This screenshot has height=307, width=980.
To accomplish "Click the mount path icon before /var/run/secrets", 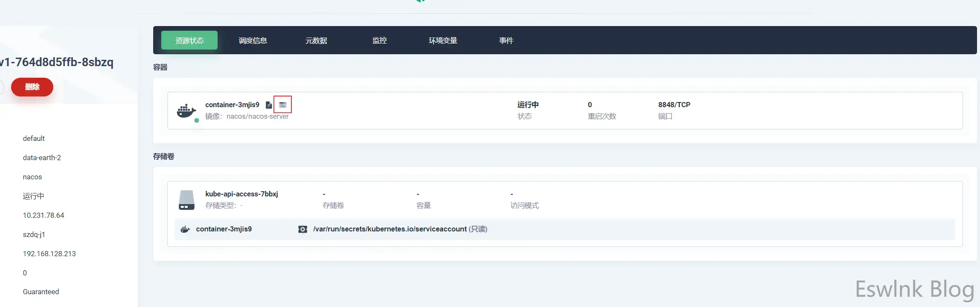I will 302,229.
